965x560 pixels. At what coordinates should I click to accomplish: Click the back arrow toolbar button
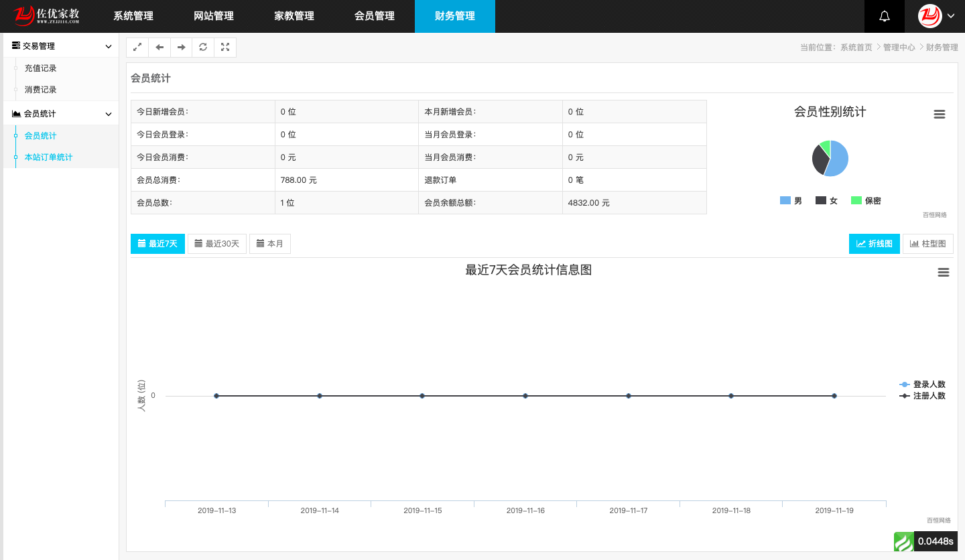coord(159,48)
